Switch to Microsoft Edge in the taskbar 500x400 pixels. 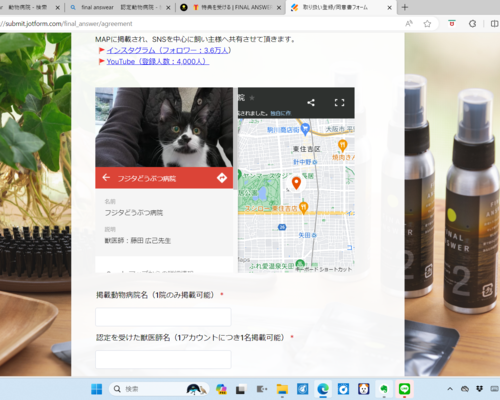pyautogui.click(x=323, y=389)
